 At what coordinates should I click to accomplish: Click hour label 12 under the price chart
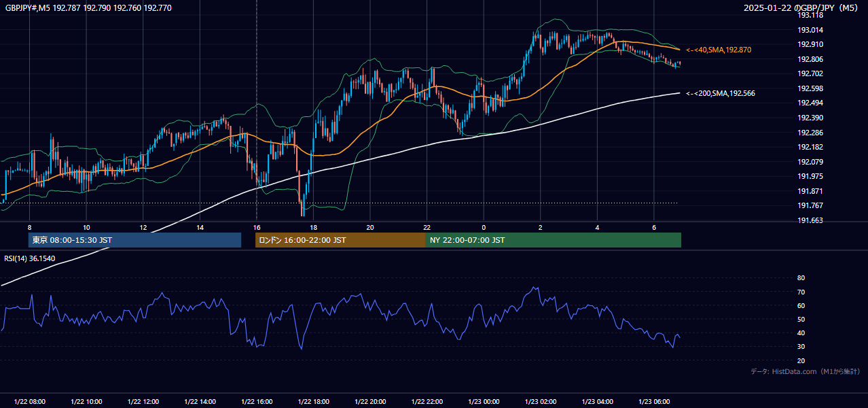click(143, 228)
